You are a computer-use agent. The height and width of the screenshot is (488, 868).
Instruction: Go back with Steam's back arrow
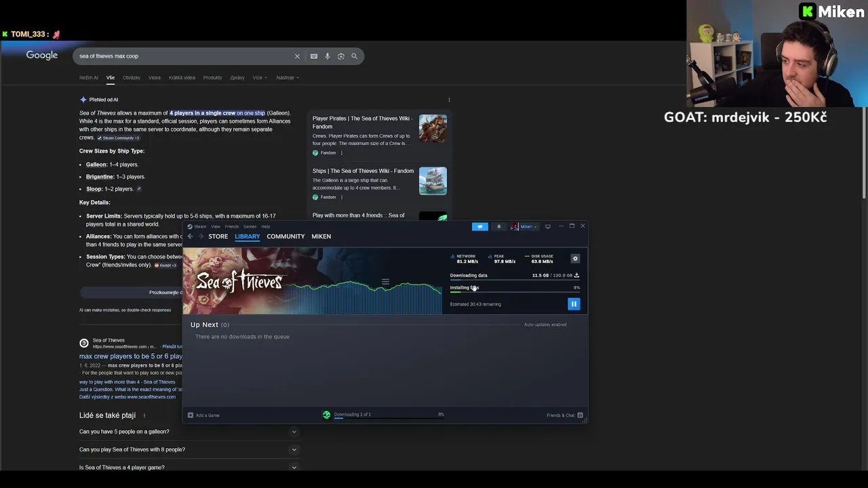pyautogui.click(x=190, y=237)
